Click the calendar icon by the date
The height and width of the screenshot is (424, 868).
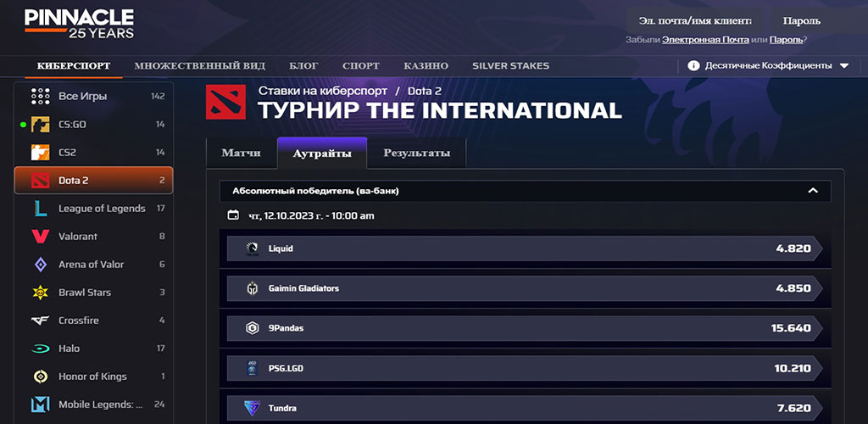233,215
